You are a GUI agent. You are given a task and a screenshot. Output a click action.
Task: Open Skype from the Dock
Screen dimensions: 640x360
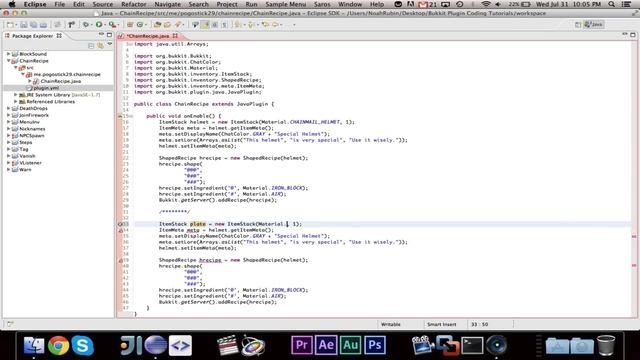click(x=82, y=345)
